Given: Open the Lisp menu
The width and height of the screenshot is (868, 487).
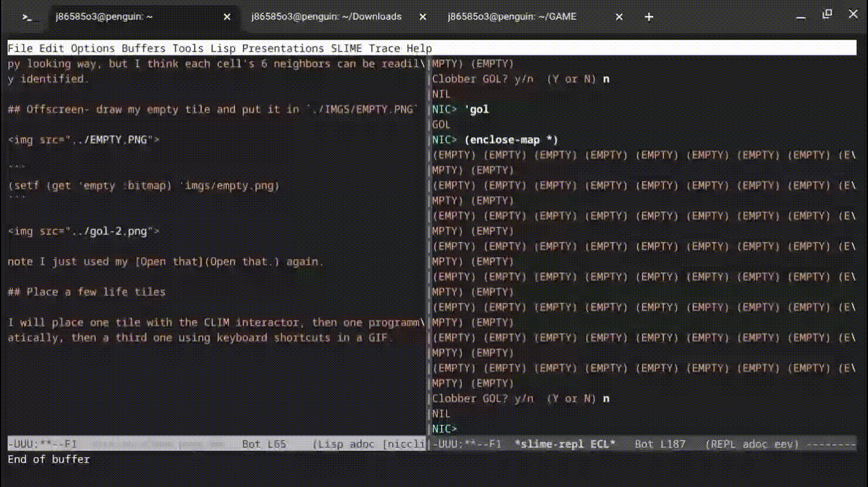Looking at the screenshot, I should click(x=222, y=48).
